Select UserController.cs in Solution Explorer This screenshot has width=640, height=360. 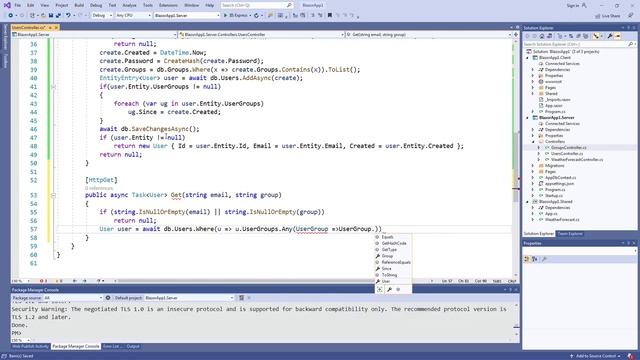click(x=567, y=154)
